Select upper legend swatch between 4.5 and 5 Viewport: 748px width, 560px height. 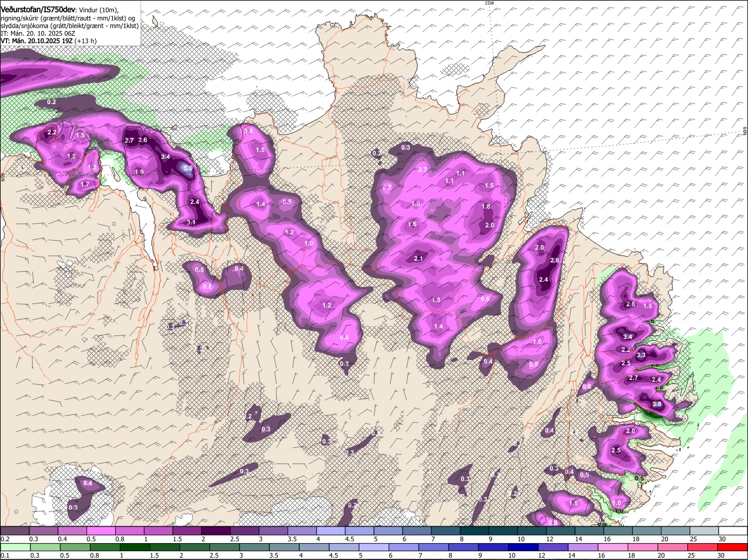359,531
